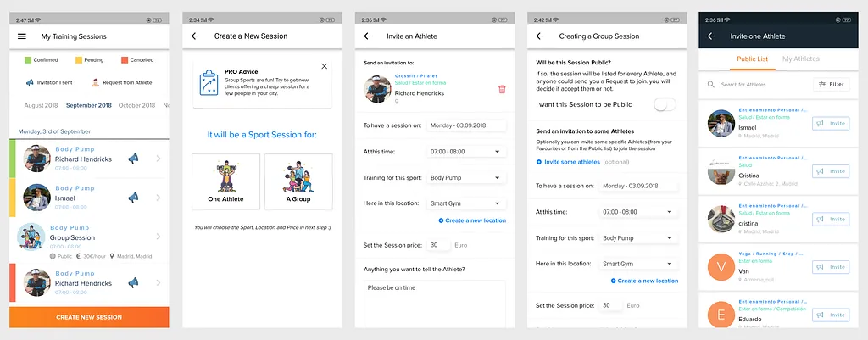Open time dropdown on Invite an Athlete
The height and width of the screenshot is (340, 868).
click(x=467, y=151)
